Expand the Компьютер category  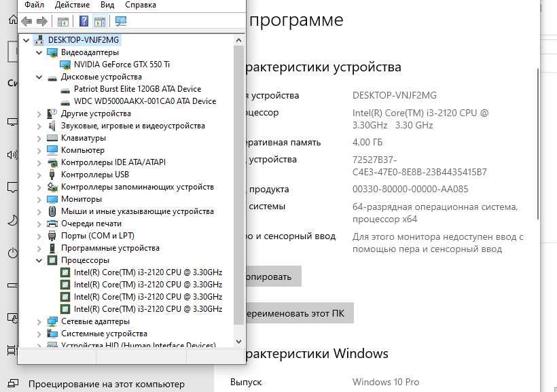[x=39, y=151]
